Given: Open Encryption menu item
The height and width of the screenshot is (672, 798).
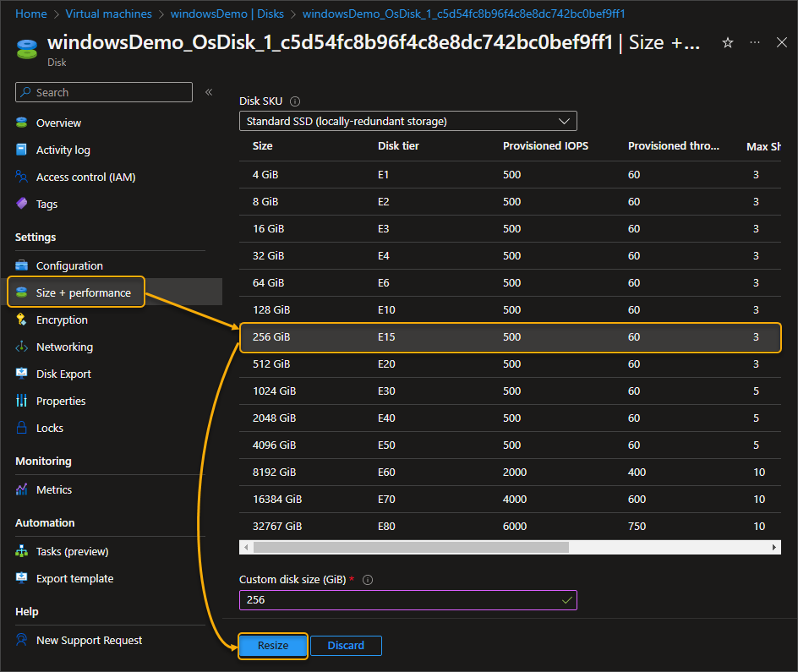Looking at the screenshot, I should (x=62, y=320).
